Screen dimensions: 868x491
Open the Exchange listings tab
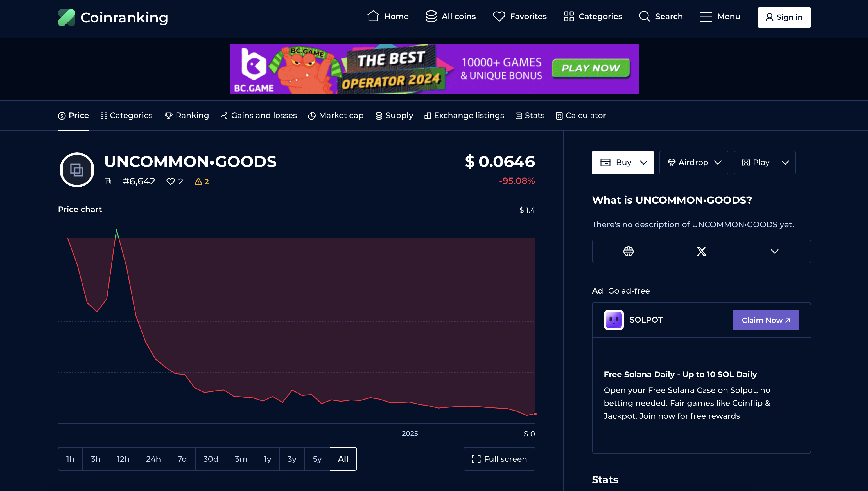464,115
